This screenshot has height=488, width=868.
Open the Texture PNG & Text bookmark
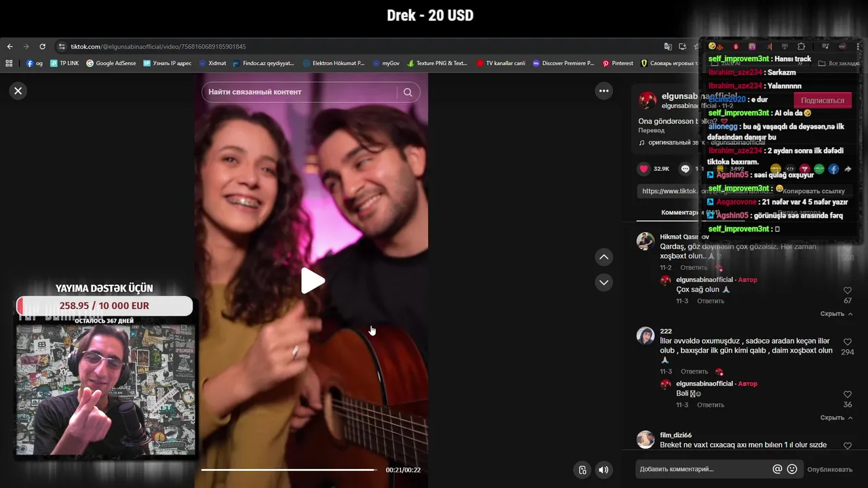(x=437, y=63)
